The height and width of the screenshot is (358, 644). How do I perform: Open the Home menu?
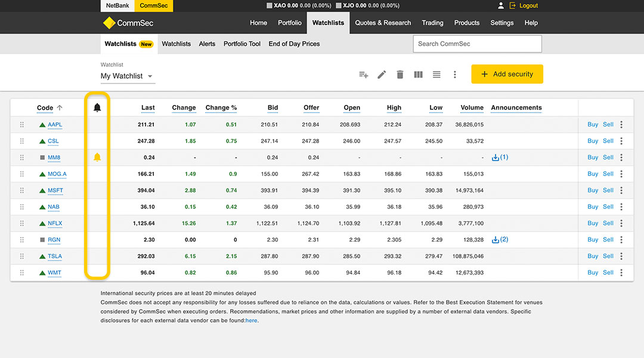(x=258, y=23)
